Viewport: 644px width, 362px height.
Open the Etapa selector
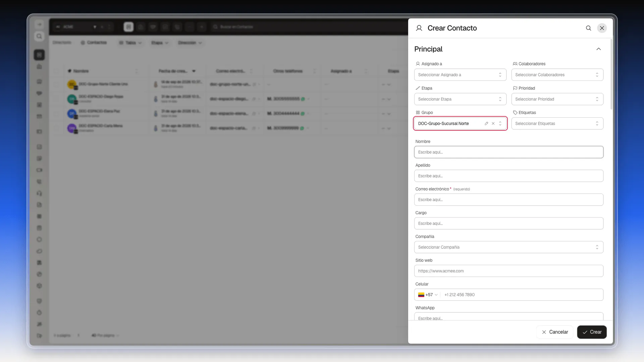pos(460,99)
